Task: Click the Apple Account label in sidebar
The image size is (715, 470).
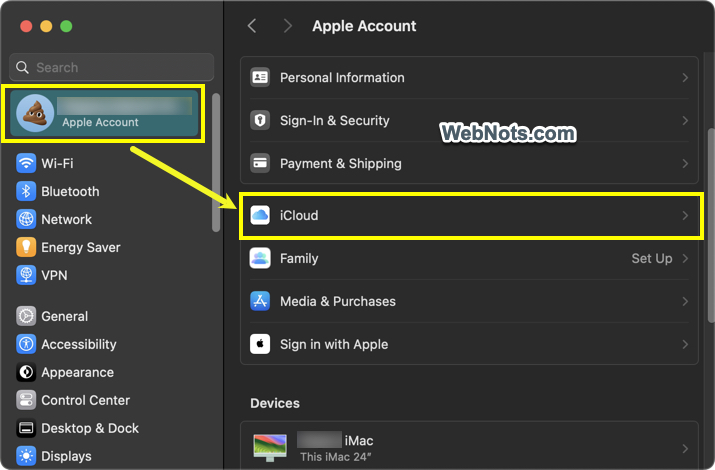Action: 100,122
